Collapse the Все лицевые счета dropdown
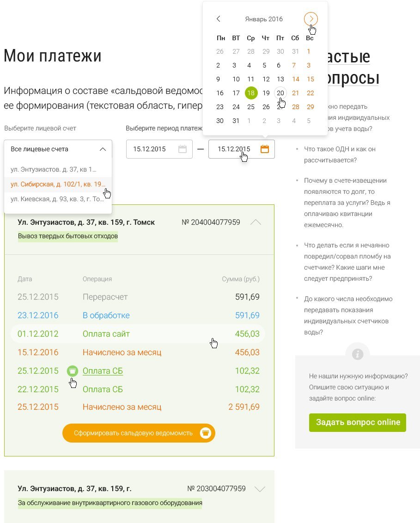This screenshot has height=523, width=420. pyautogui.click(x=103, y=149)
